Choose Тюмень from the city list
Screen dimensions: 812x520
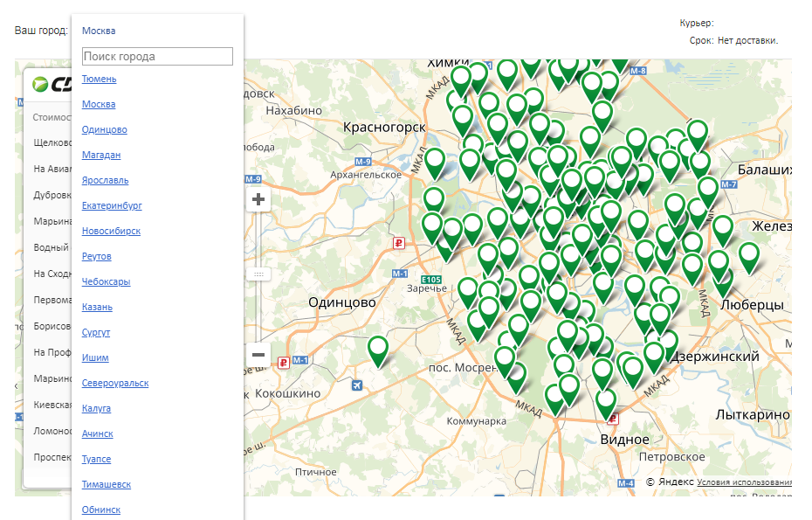coord(99,79)
